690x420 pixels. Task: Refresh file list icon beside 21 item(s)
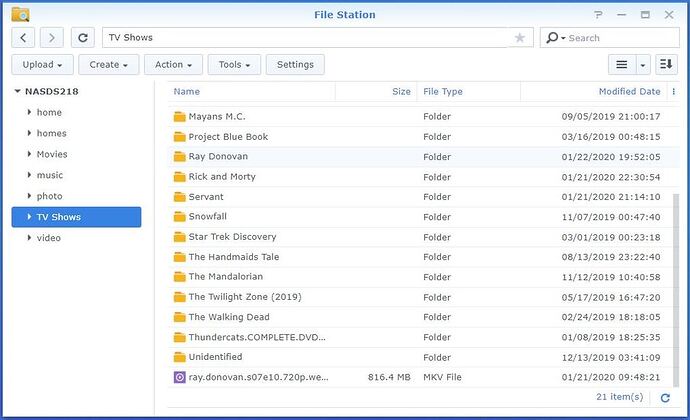pos(665,398)
